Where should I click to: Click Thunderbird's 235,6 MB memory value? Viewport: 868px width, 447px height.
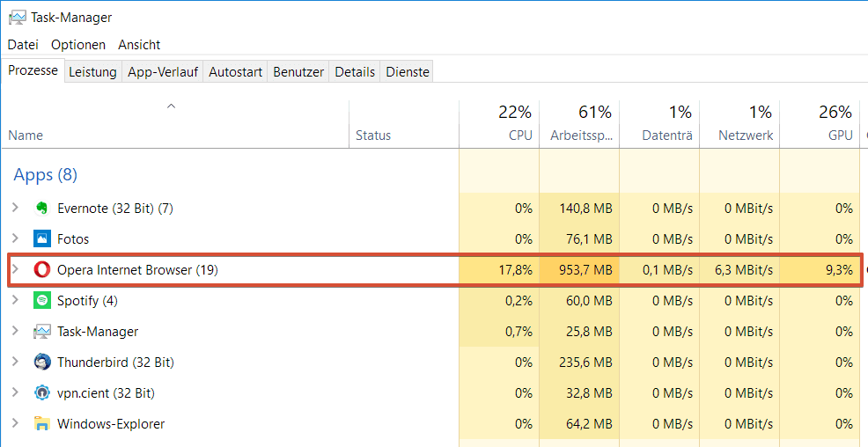[584, 363]
